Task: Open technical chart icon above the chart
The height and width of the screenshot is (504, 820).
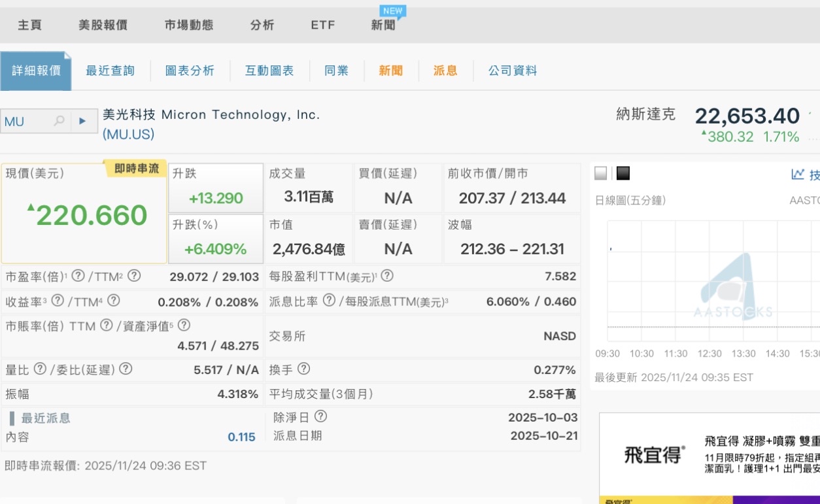Action: [x=798, y=174]
